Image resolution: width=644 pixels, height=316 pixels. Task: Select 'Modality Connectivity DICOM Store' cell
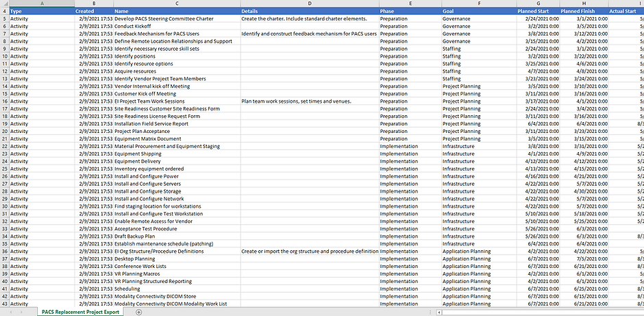[x=177, y=296]
